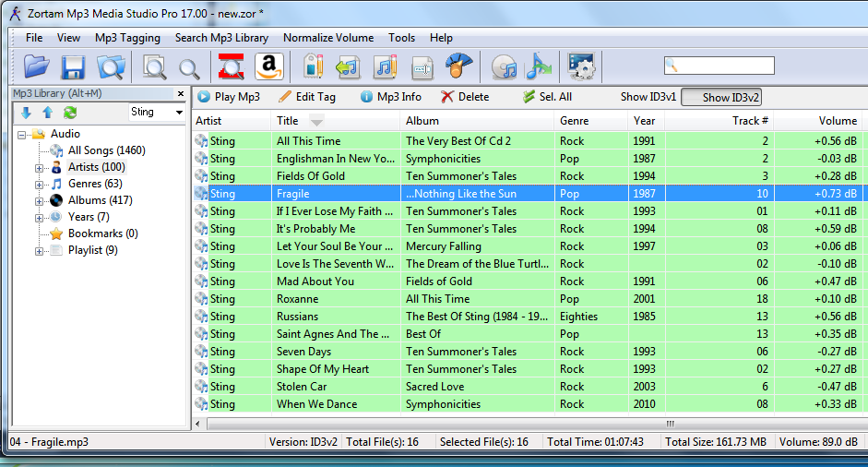Viewport: 868px width, 467px height.
Task: Open the File menu
Action: pos(34,38)
